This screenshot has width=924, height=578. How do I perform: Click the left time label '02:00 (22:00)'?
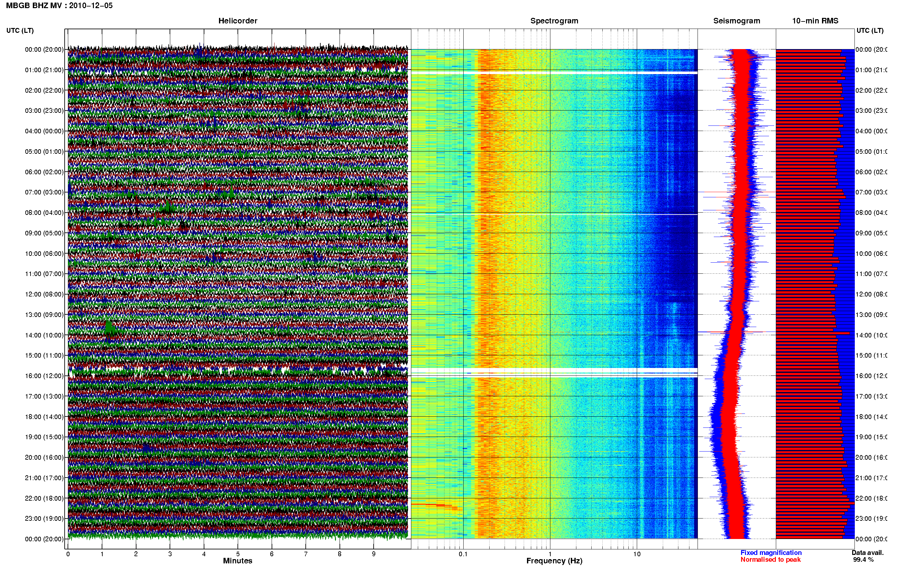click(x=44, y=90)
